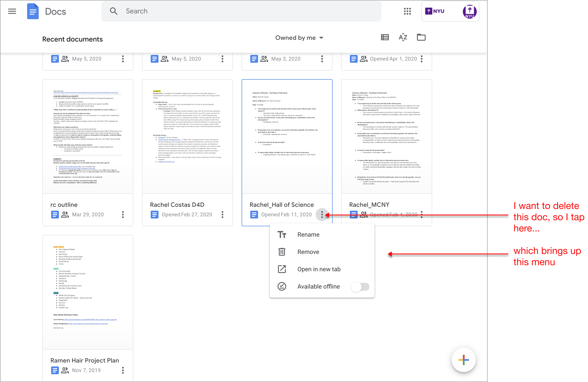Open the rc outline document thumbnail
The height and width of the screenshot is (382, 588).
(88, 137)
